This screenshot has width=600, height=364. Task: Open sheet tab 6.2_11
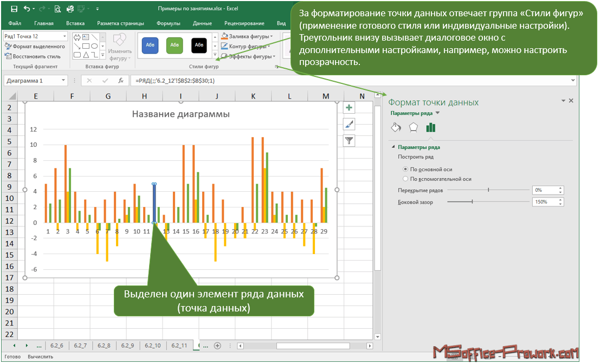179,346
